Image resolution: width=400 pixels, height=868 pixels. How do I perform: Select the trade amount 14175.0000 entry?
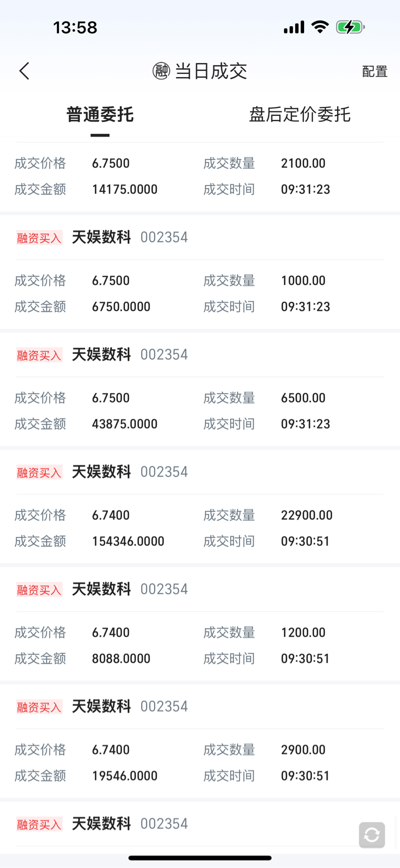pos(125,189)
